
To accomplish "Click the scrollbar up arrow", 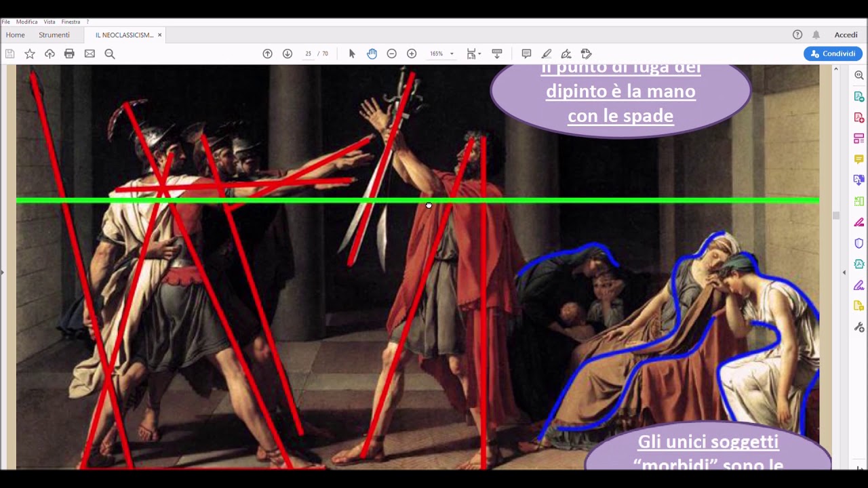I will [x=836, y=69].
